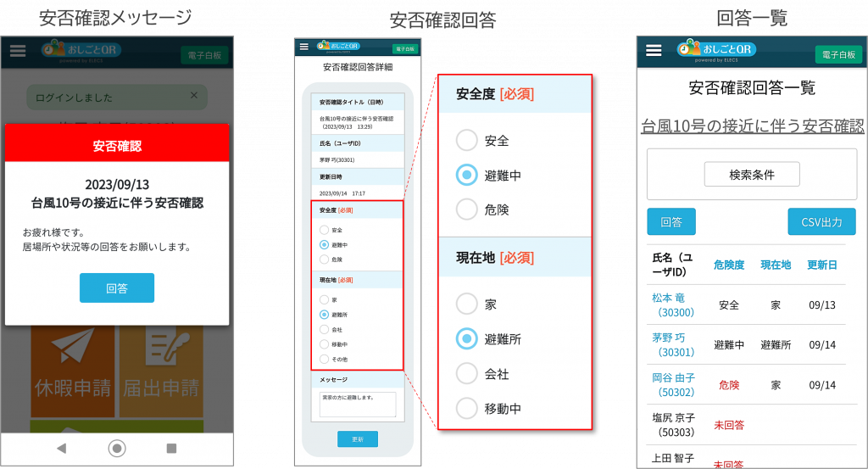Click 電子白板 button in right list screen
Image resolution: width=868 pixels, height=469 pixels.
[838, 55]
